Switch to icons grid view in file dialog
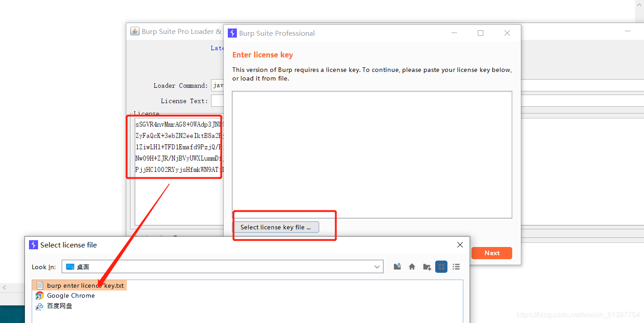The width and height of the screenshot is (644, 323). coord(441,267)
